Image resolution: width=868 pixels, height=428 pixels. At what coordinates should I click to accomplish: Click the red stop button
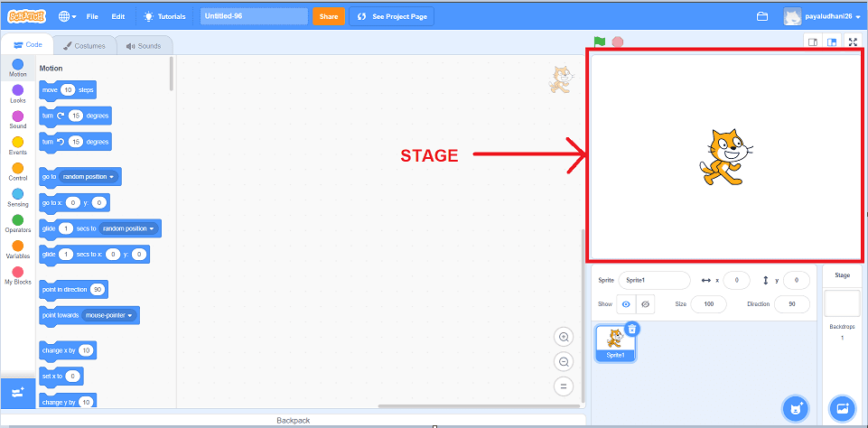617,42
